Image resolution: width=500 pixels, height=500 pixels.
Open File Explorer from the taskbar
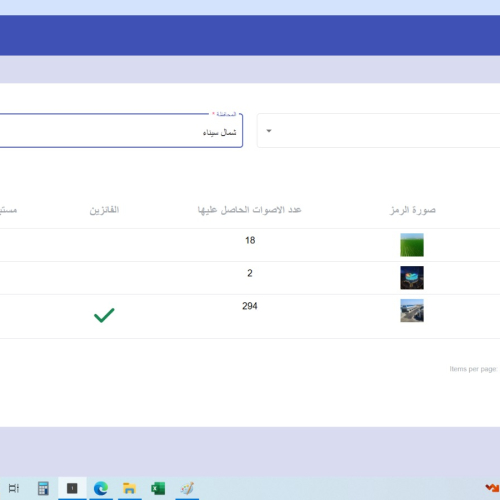pyautogui.click(x=129, y=488)
